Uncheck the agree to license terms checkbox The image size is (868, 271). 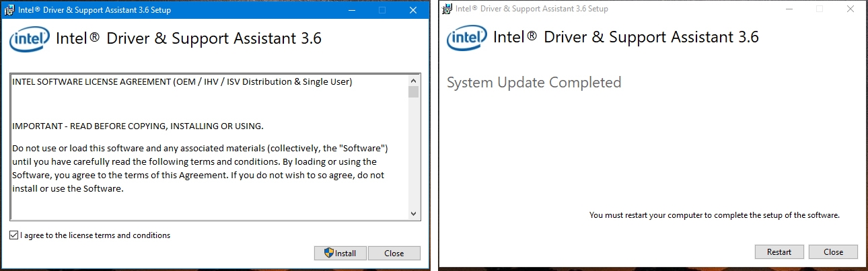(14, 235)
